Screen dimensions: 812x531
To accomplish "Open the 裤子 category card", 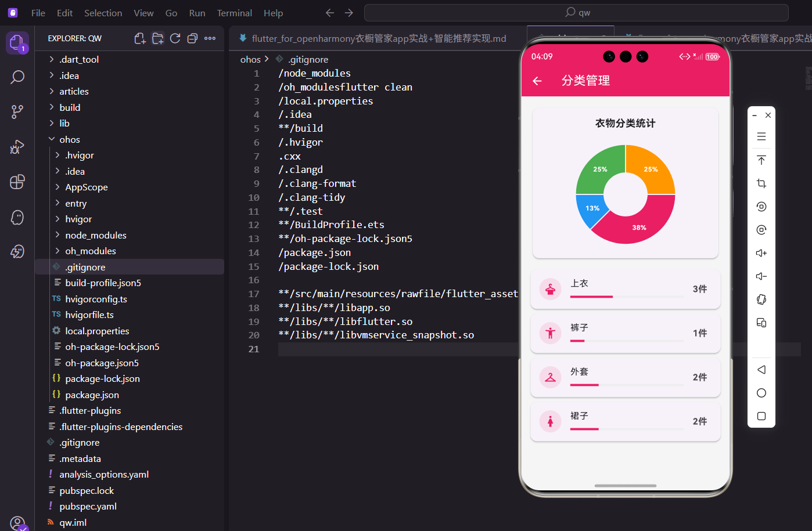I will coord(626,333).
